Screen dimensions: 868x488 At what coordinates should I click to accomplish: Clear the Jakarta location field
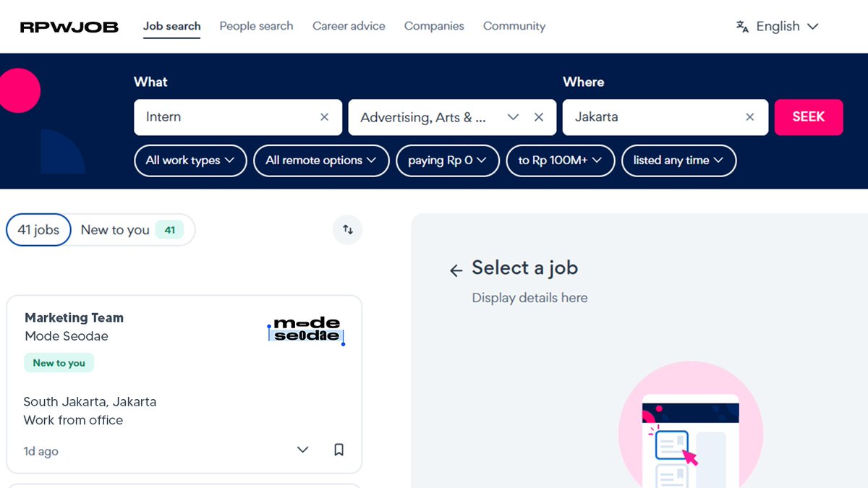tap(750, 117)
